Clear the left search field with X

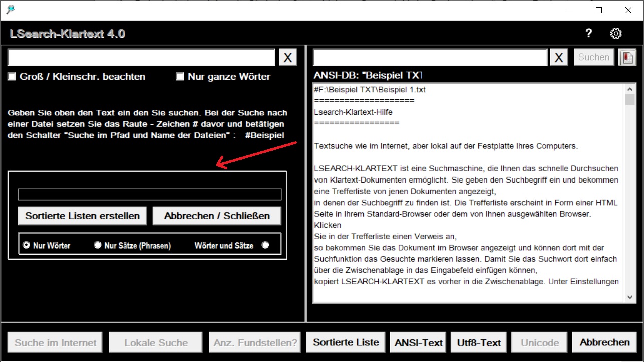click(x=287, y=57)
